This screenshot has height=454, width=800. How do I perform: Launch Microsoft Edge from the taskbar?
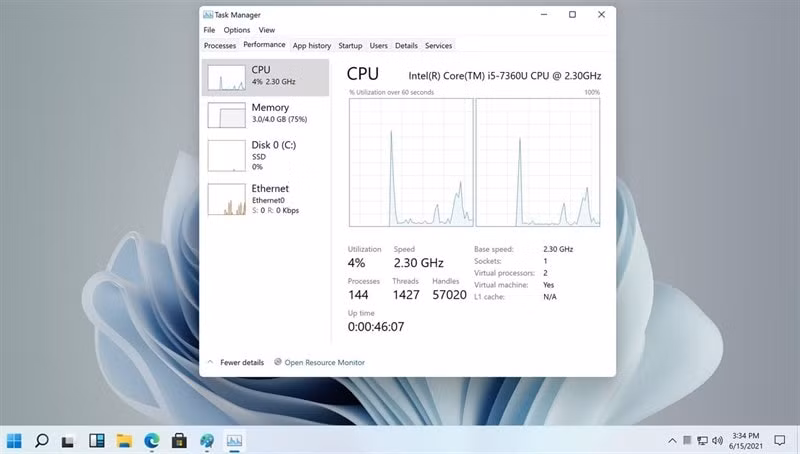152,440
